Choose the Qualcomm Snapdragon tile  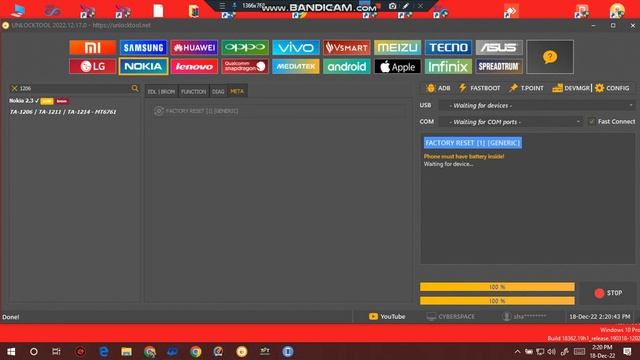point(245,67)
